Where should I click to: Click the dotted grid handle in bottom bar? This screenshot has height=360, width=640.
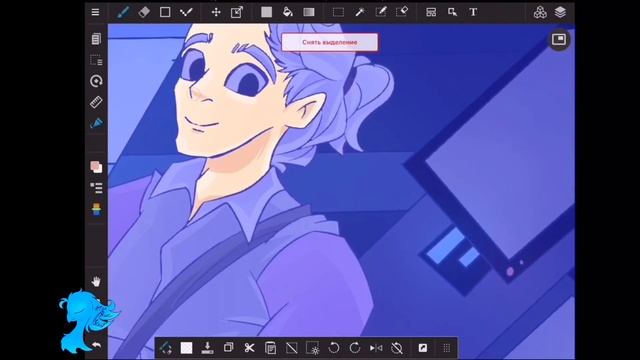(447, 348)
